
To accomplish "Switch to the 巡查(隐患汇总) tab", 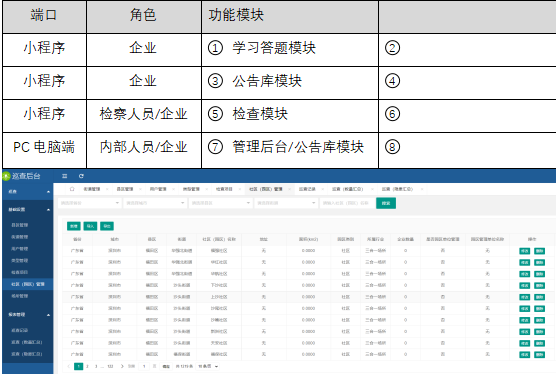I will coord(397,189).
